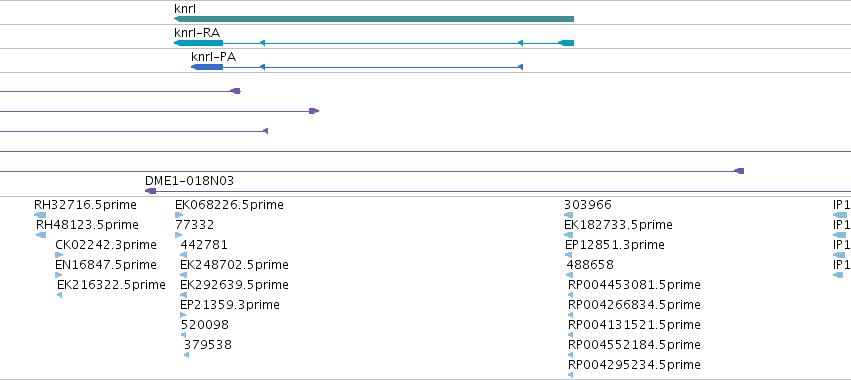Viewport: 851px width, 380px height.
Task: Click the RP004295234.5prime arrow glyph
Action: tap(570, 375)
